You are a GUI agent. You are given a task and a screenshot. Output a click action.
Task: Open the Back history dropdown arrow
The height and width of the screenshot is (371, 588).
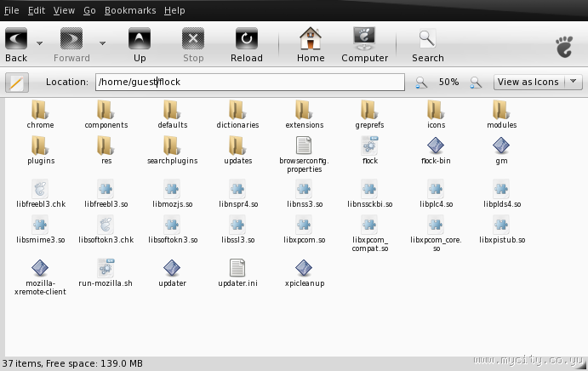pyautogui.click(x=39, y=43)
